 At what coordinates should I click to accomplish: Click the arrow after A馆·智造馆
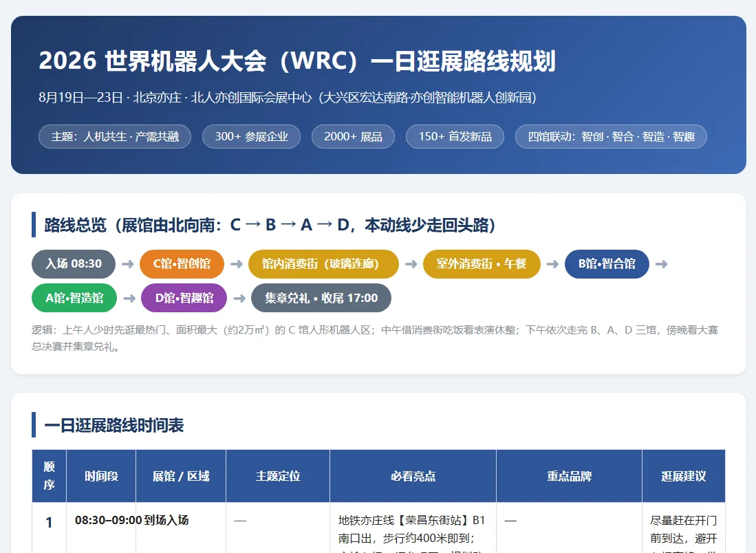129,298
